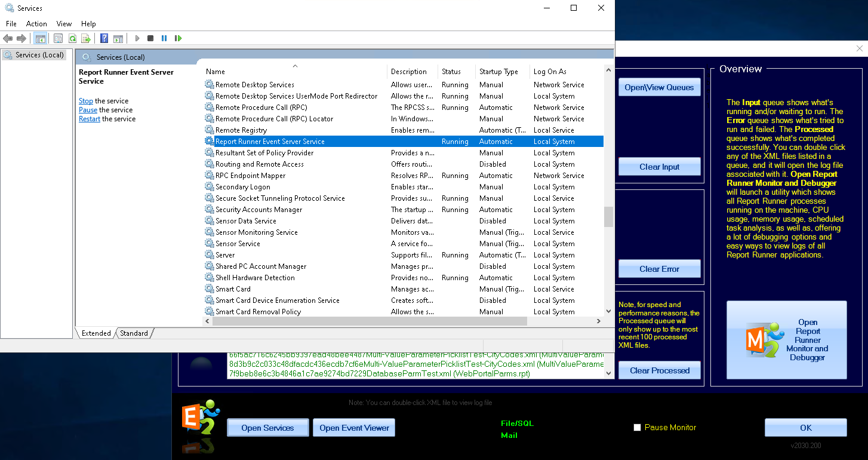Screen dimensions: 868x460
Task: Click the Open Event Viewer button
Action: (x=354, y=428)
